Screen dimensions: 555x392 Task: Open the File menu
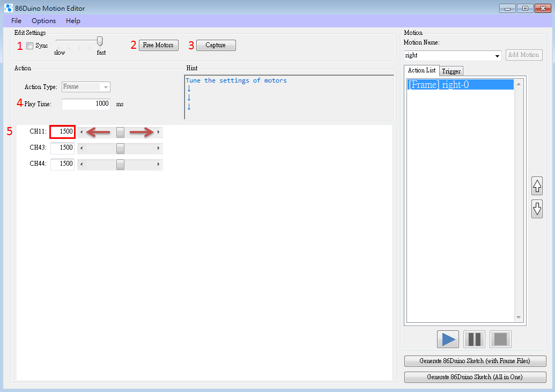coord(16,21)
